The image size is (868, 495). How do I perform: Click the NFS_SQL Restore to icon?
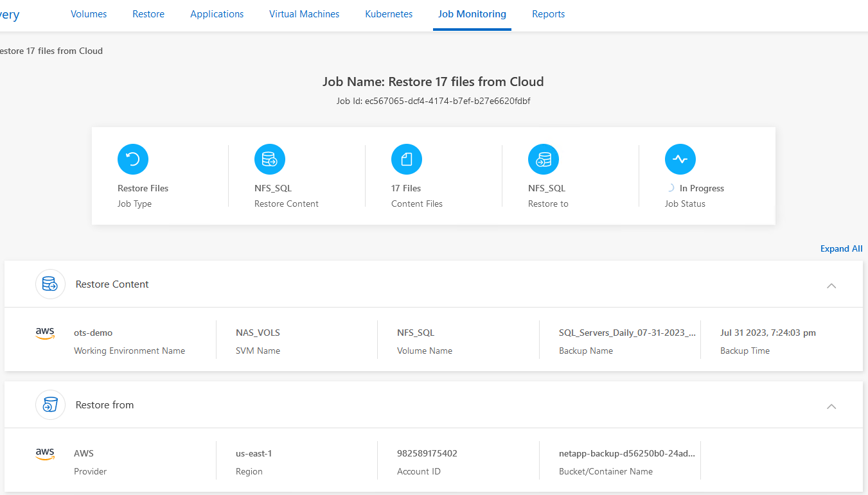(544, 159)
